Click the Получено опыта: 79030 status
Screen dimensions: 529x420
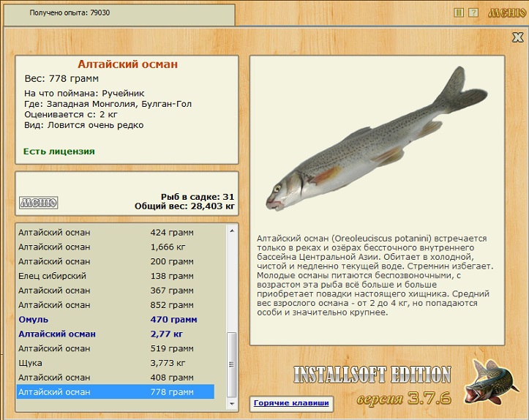(70, 13)
